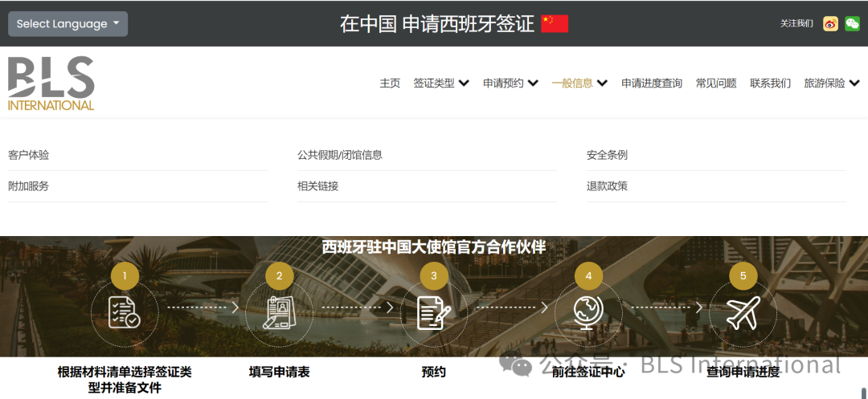Collapse the 一般信息 menu chevron
The image size is (868, 399).
click(602, 83)
